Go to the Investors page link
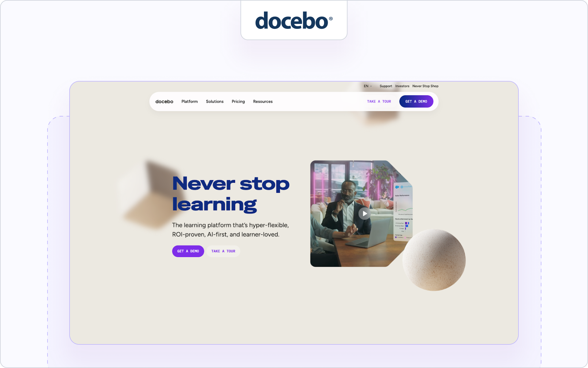Viewport: 588px width, 368px height. (x=402, y=86)
